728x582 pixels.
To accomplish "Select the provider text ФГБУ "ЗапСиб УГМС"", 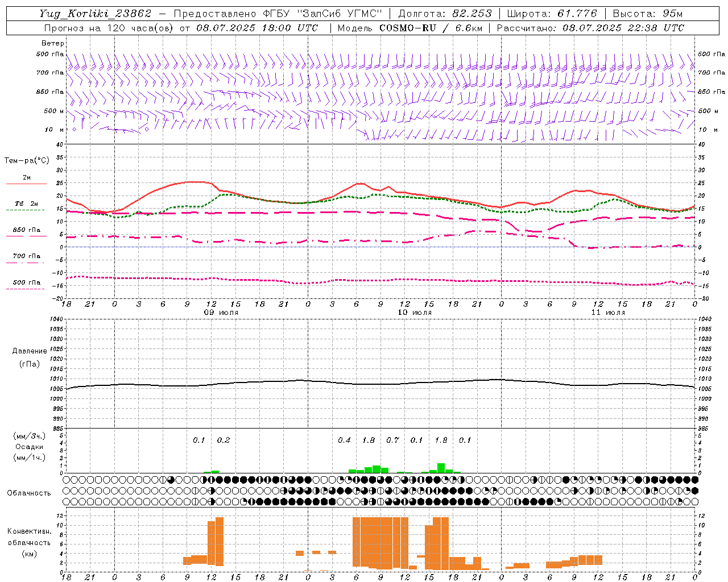I will coord(322,14).
